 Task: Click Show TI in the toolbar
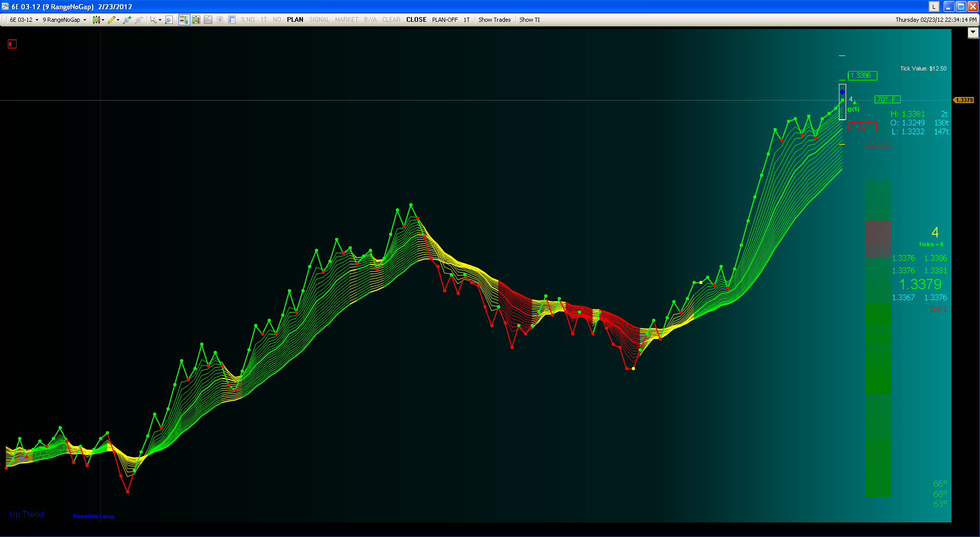(x=529, y=20)
